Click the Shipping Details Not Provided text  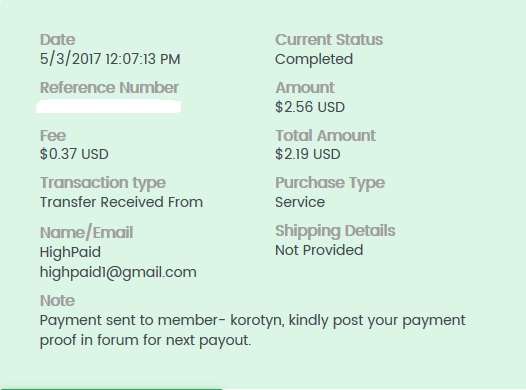tap(319, 250)
